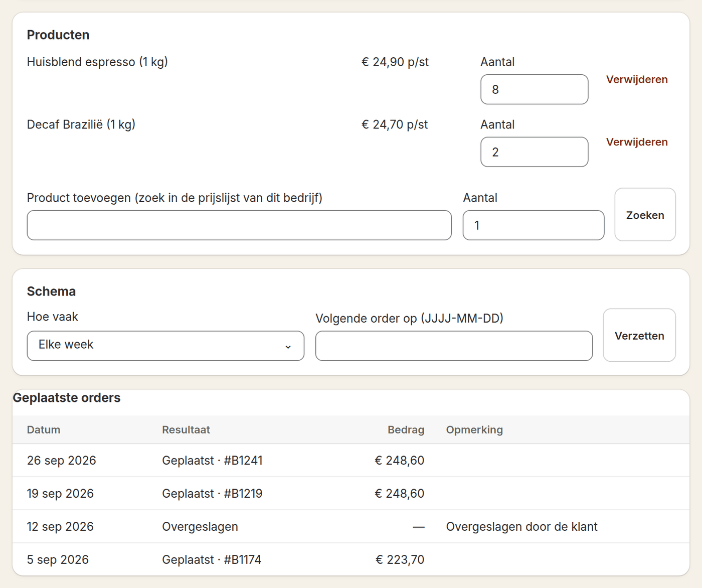
Task: Click the Bedrag column header
Action: pos(406,430)
